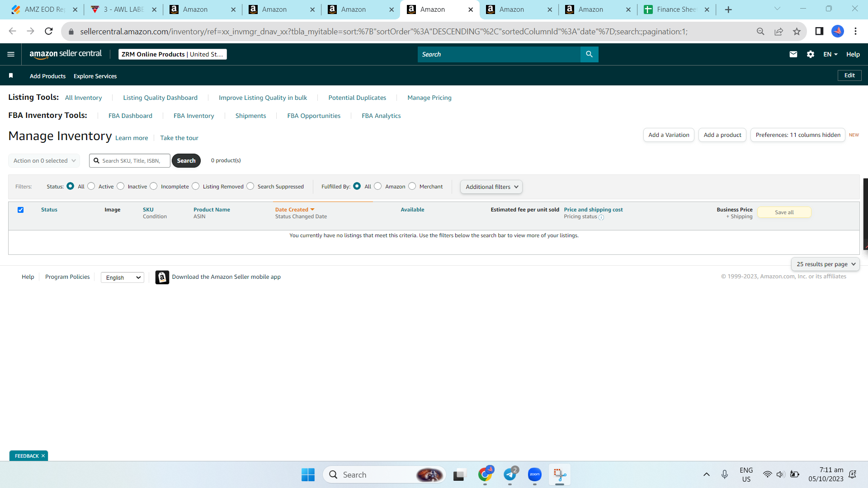Screen dimensions: 868x488
Task: Click the magnifier search button in header
Action: tap(589, 54)
